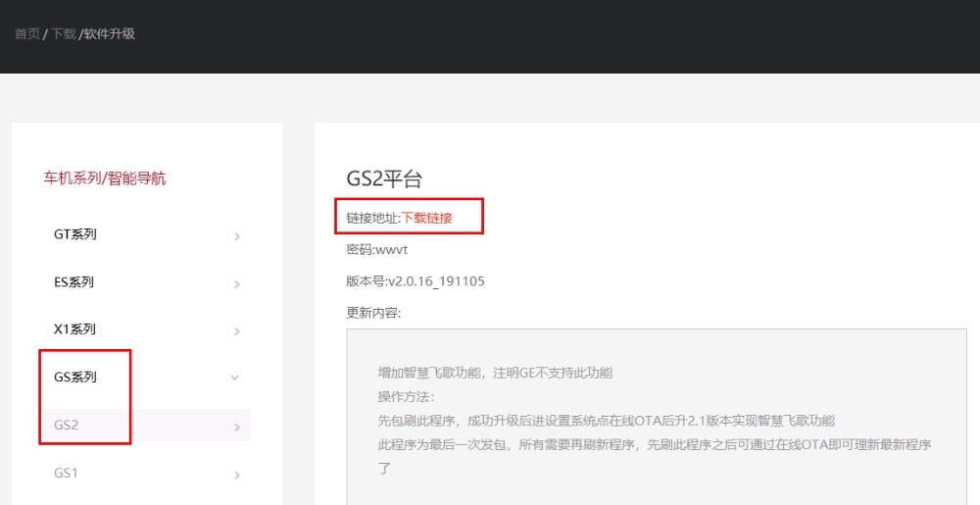Click the 密码:wwvt password text
The width and height of the screenshot is (980, 505).
tap(377, 250)
